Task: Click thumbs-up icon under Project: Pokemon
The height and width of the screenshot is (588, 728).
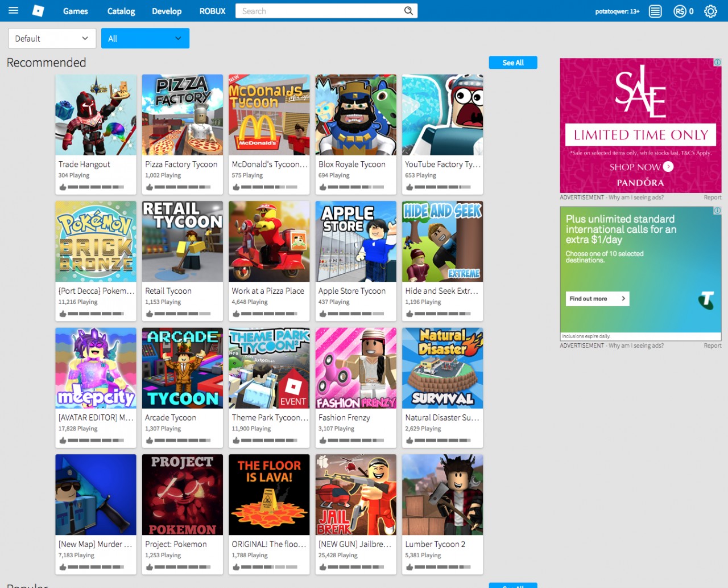Action: click(149, 567)
